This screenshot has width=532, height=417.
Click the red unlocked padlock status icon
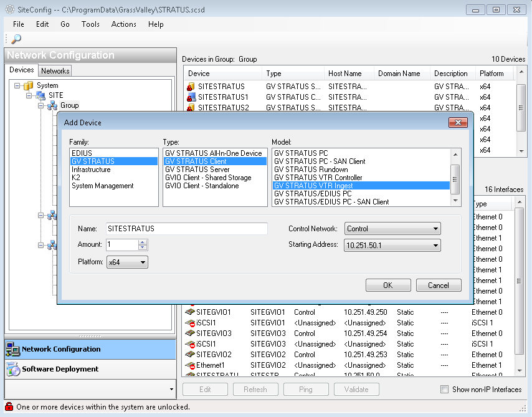(9, 406)
